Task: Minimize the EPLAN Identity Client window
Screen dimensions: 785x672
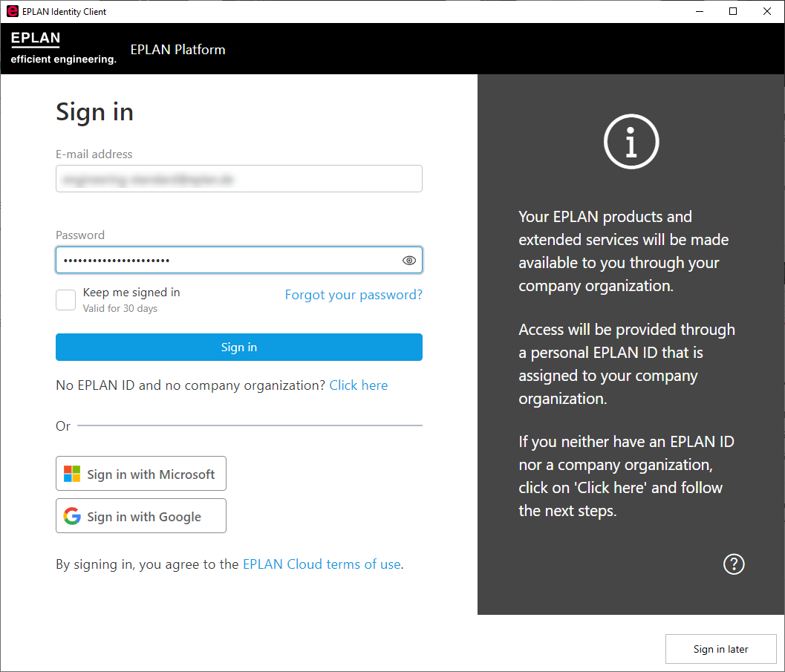Action: point(699,11)
